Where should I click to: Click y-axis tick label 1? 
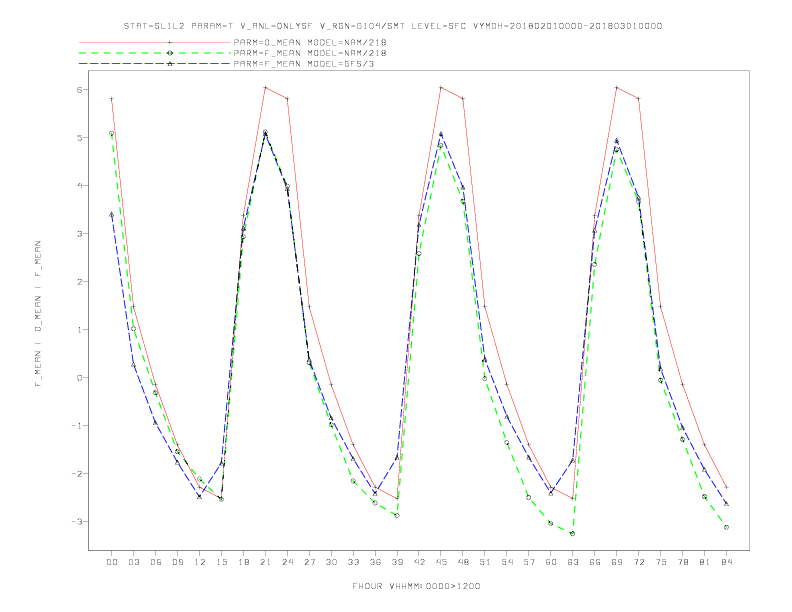[79, 329]
